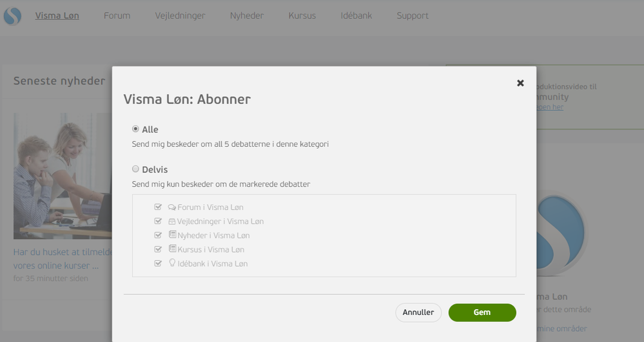Click the 'Nyheder i Visma Løn' label

pos(213,236)
